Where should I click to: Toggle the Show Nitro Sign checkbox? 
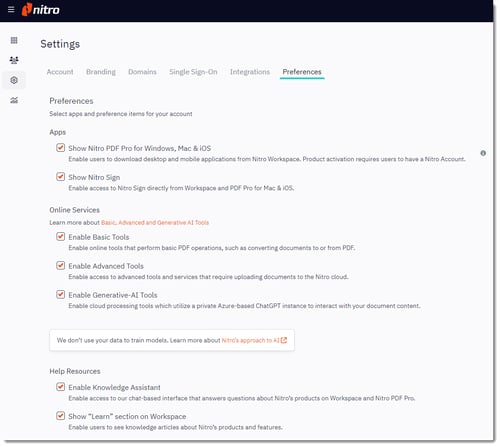coord(60,176)
